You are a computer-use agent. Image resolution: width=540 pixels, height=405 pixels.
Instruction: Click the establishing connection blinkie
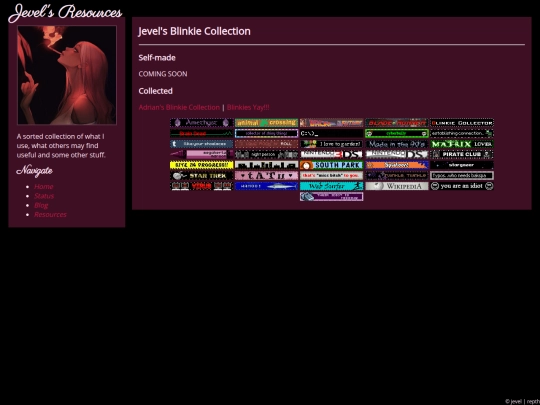pyautogui.click(x=461, y=133)
